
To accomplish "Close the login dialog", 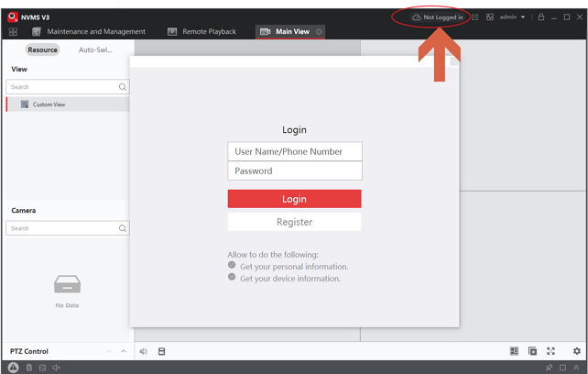I will point(454,61).
